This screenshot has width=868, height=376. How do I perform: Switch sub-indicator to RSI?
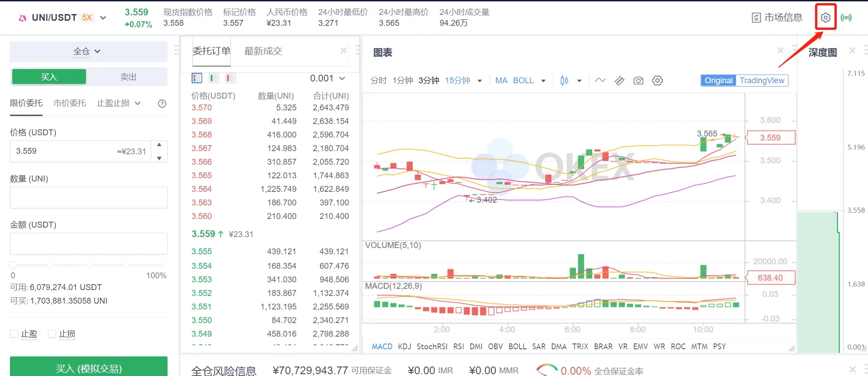459,347
